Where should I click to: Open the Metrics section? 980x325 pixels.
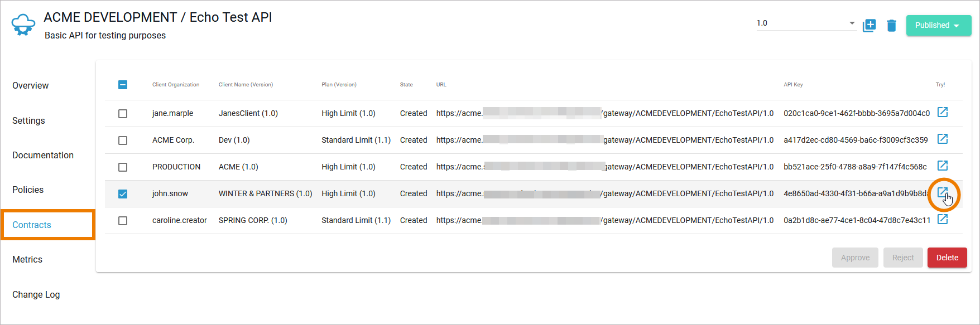click(x=27, y=260)
